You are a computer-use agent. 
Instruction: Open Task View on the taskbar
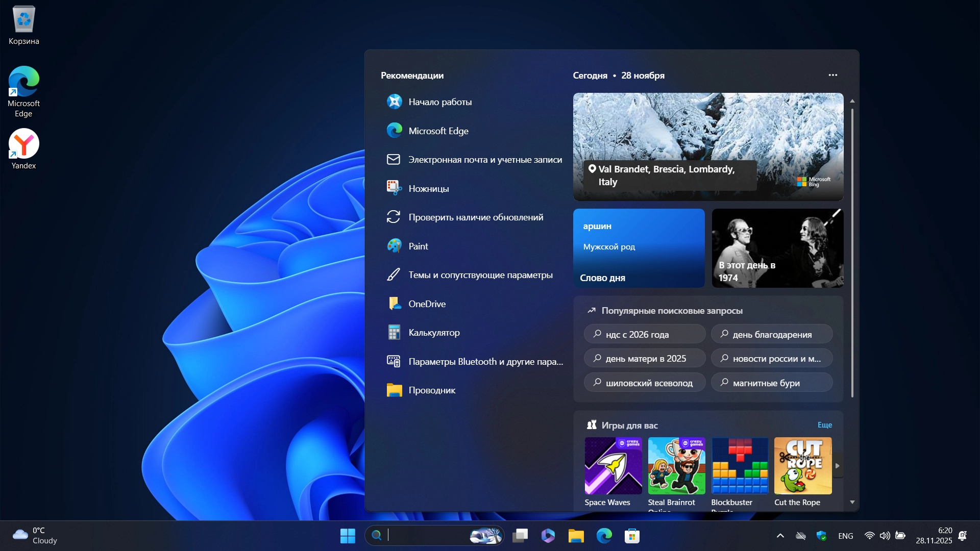520,536
